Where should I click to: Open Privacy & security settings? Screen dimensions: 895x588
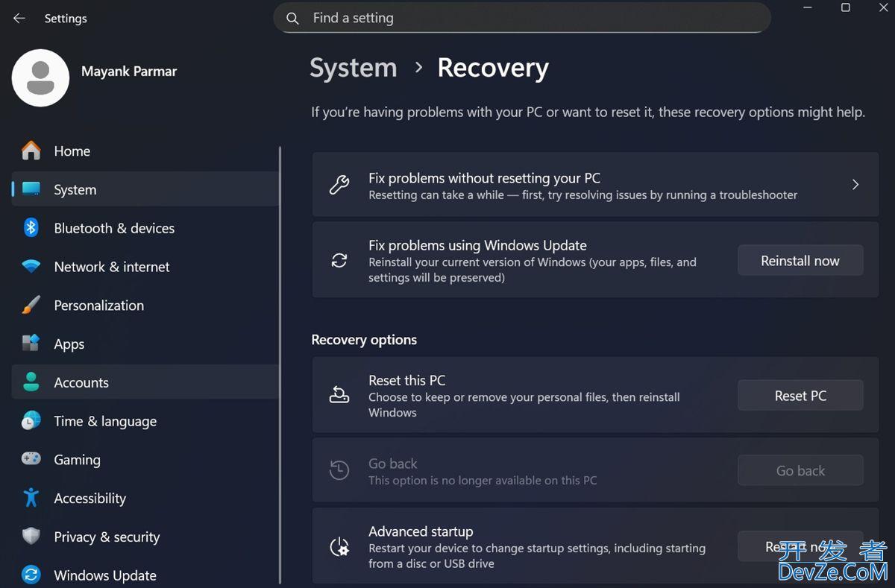coord(145,537)
